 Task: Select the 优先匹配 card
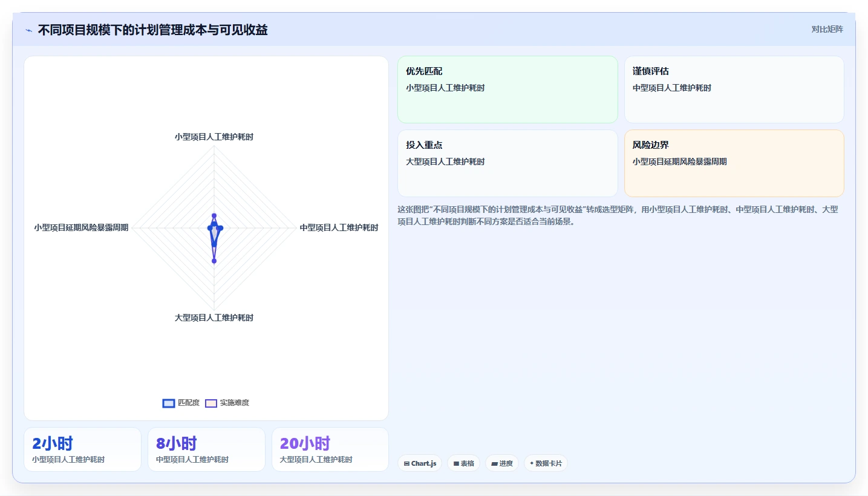[507, 90]
